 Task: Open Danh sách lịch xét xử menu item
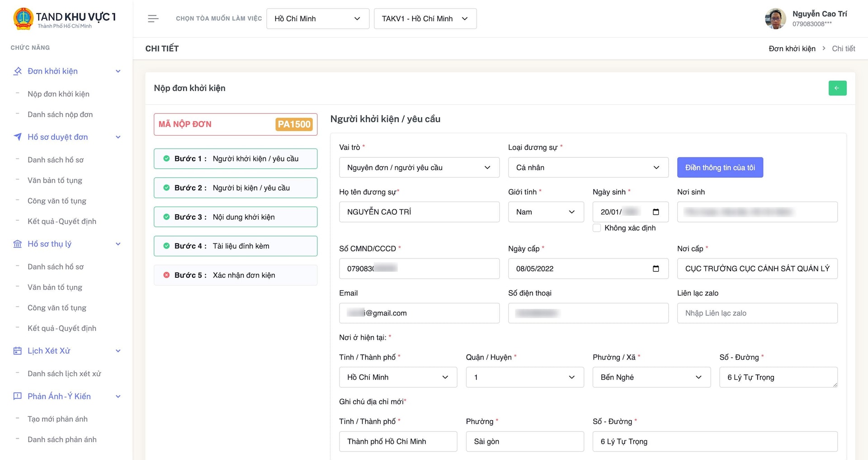click(64, 374)
